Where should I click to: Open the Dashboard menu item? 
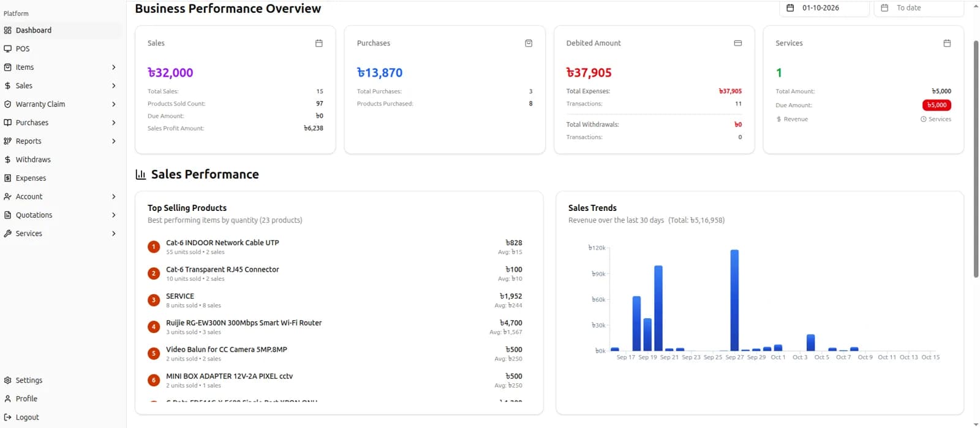pyautogui.click(x=61, y=30)
